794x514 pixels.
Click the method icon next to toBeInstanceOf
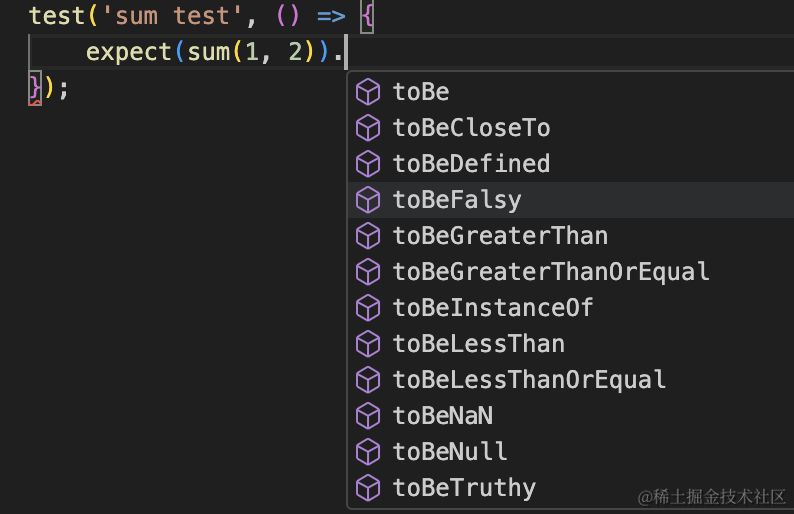pos(368,308)
